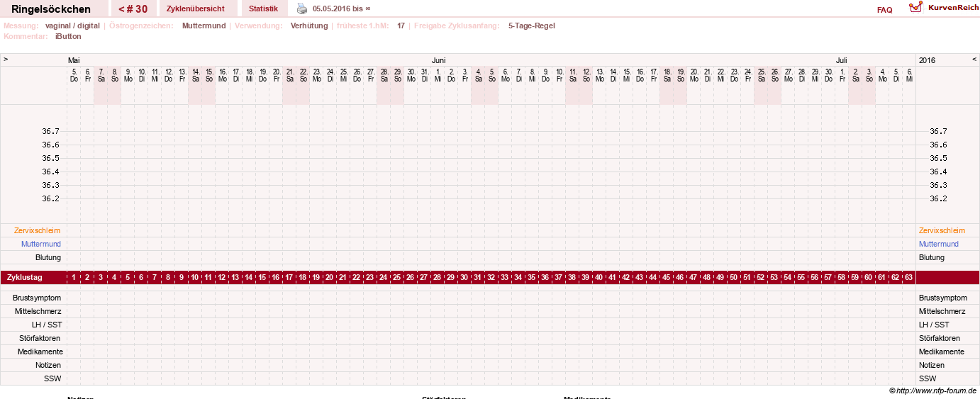
Task: Click the left SSW row label
Action: [52, 378]
